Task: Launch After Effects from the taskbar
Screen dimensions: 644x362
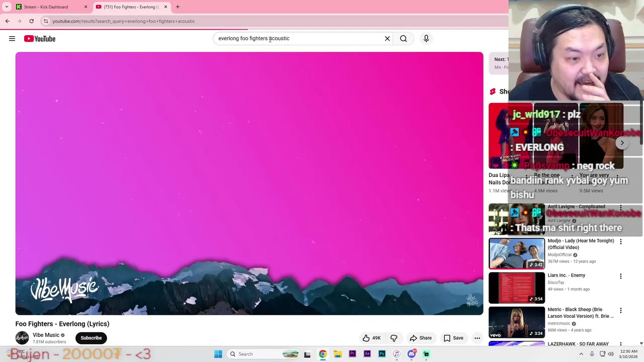Action: click(x=367, y=354)
